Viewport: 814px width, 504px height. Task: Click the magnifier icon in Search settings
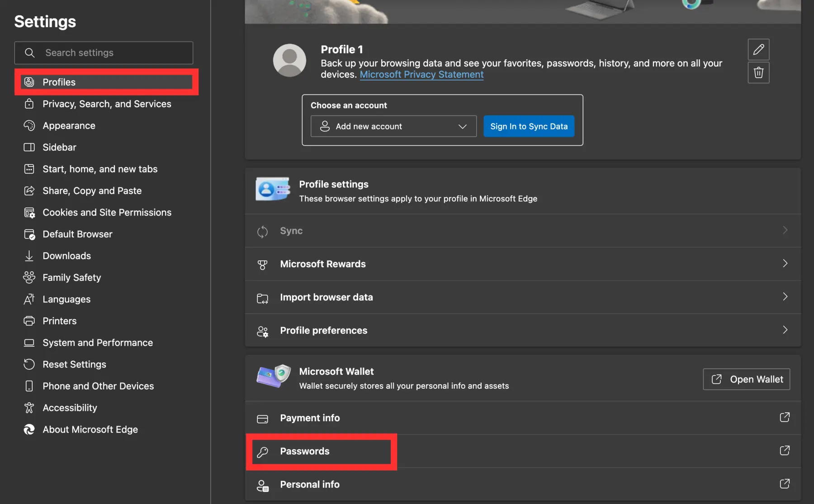tap(30, 53)
